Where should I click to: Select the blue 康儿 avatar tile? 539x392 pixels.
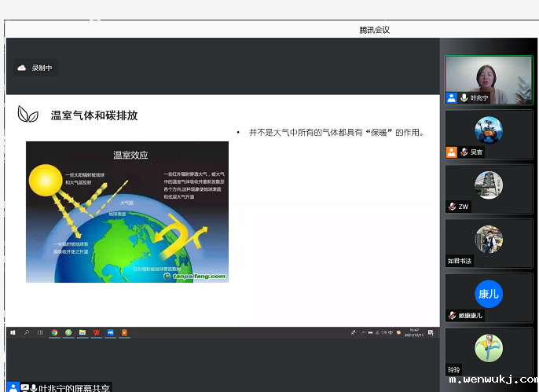(x=489, y=298)
